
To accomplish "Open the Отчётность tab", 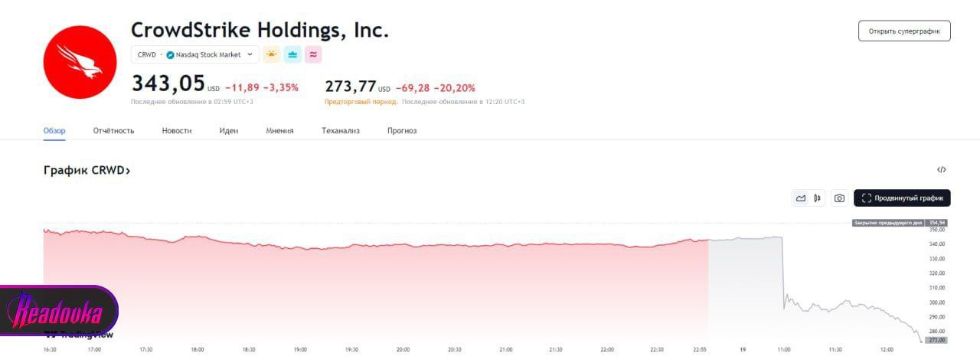I will coord(113,131).
